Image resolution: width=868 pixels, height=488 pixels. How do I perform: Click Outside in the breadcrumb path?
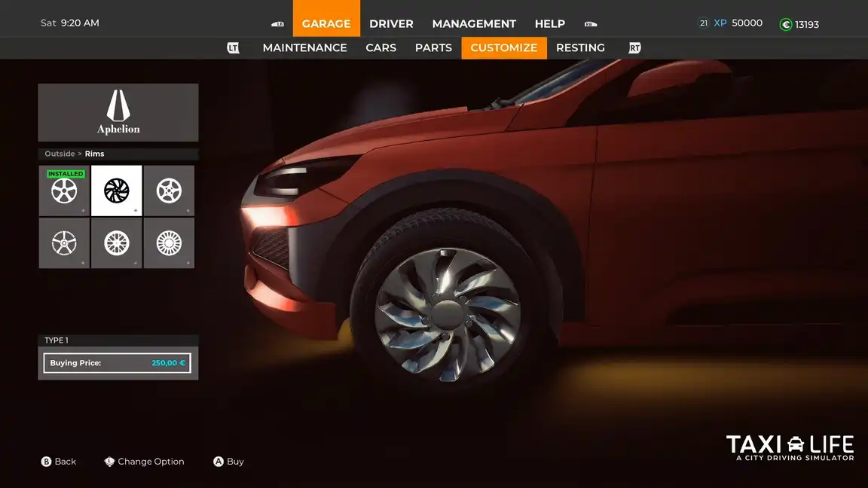point(60,154)
